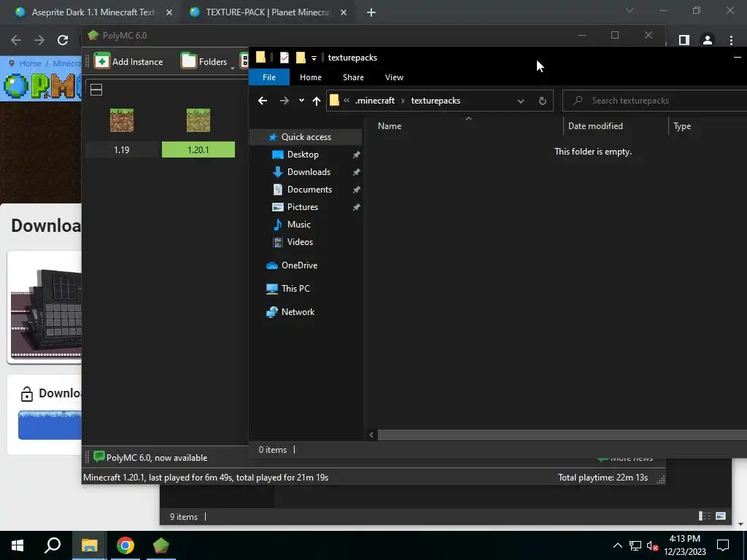Screen dimensions: 747x560
Task: Close the Aseprite Dark browser tab
Action: [x=169, y=12]
